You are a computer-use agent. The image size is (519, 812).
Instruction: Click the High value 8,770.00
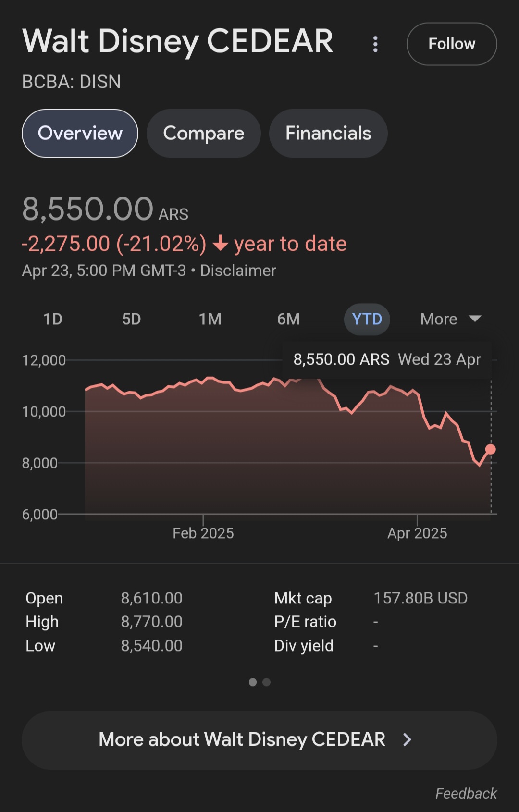pos(151,622)
